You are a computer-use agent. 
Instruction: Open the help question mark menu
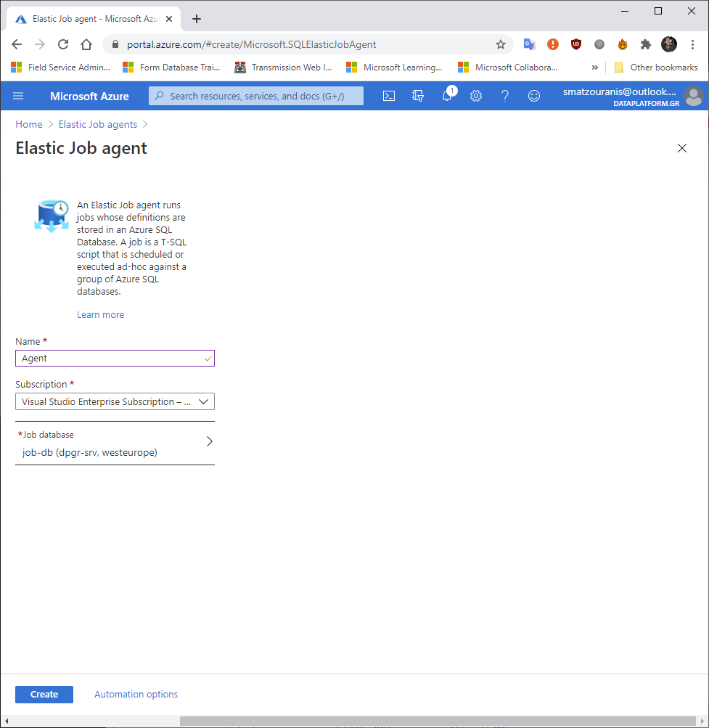pos(505,96)
